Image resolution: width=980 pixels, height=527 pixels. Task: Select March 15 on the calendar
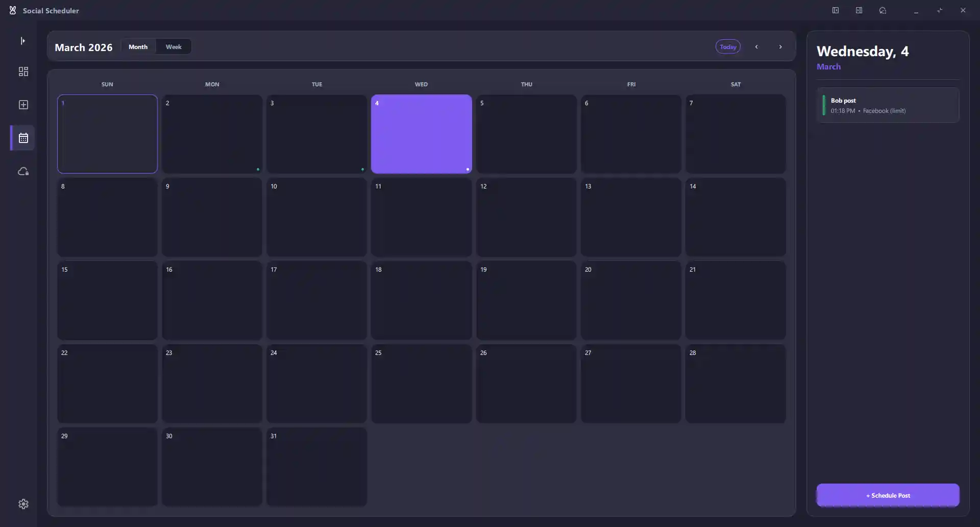pyautogui.click(x=107, y=300)
